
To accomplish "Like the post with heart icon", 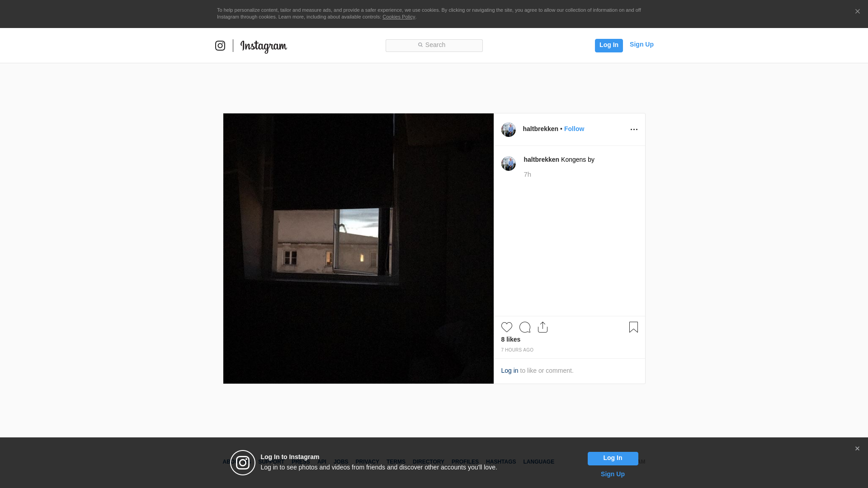I will click(506, 327).
